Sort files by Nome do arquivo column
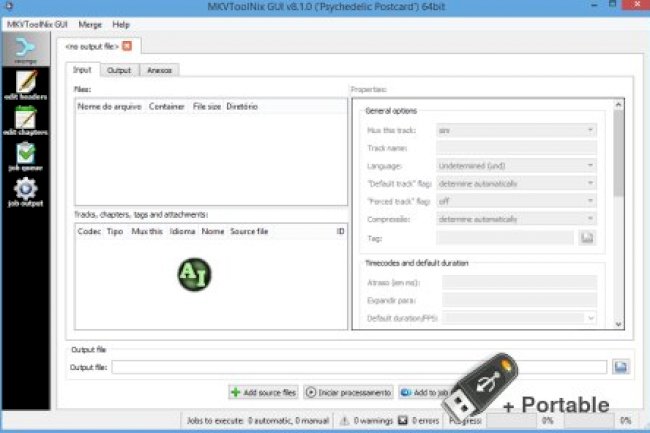Screen dimensions: 650x433 pos(109,106)
